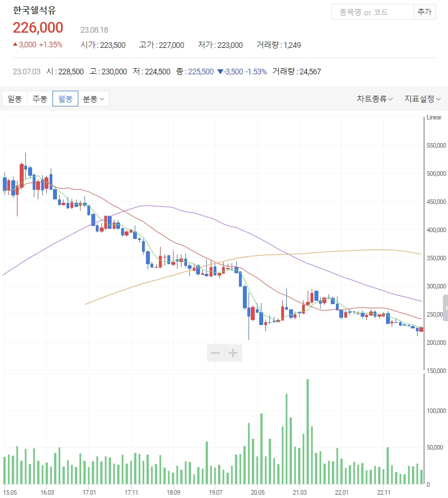448x498 pixels.
Task: Click the 거래량: 24,567 candle volume
Action: [x=296, y=72]
